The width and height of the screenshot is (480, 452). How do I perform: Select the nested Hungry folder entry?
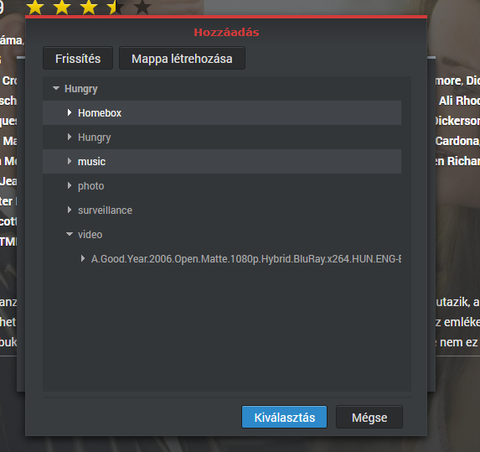[x=94, y=137]
